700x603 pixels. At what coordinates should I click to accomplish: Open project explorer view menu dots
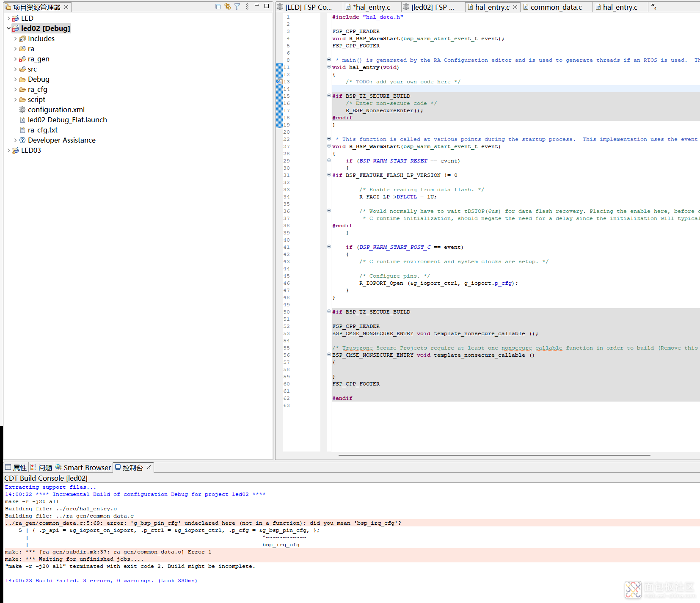click(x=247, y=7)
